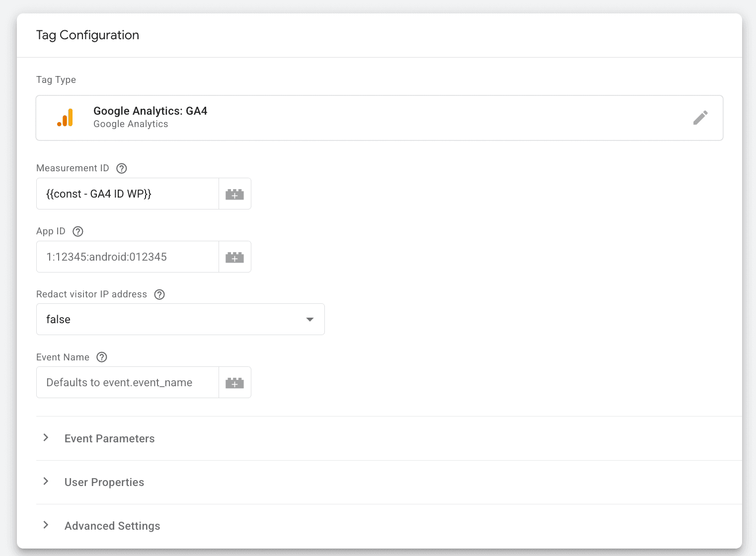Image resolution: width=756 pixels, height=556 pixels.
Task: Show help for Measurement ID
Action: pyautogui.click(x=122, y=168)
